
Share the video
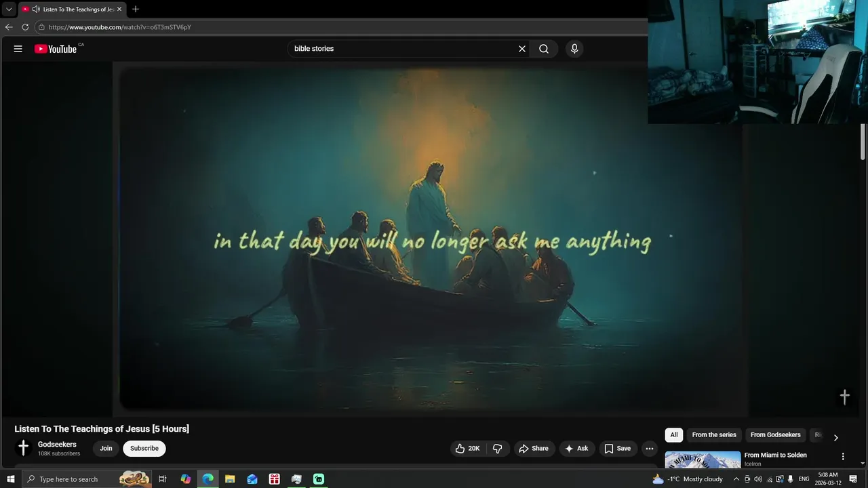click(x=534, y=449)
